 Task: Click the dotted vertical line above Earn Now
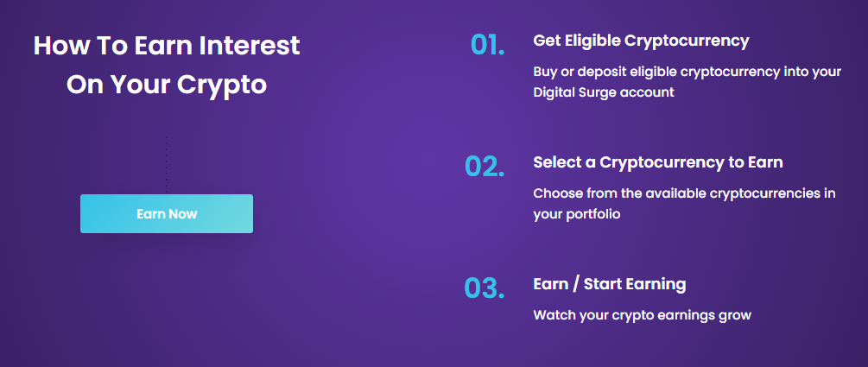[167, 164]
